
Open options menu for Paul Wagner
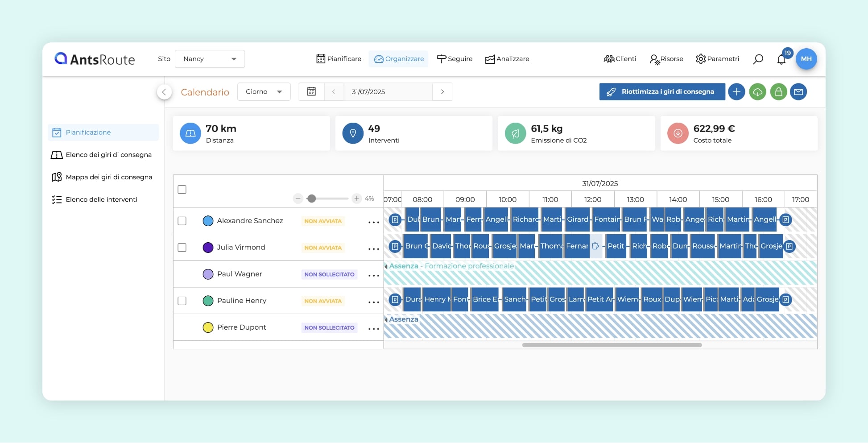pyautogui.click(x=373, y=276)
